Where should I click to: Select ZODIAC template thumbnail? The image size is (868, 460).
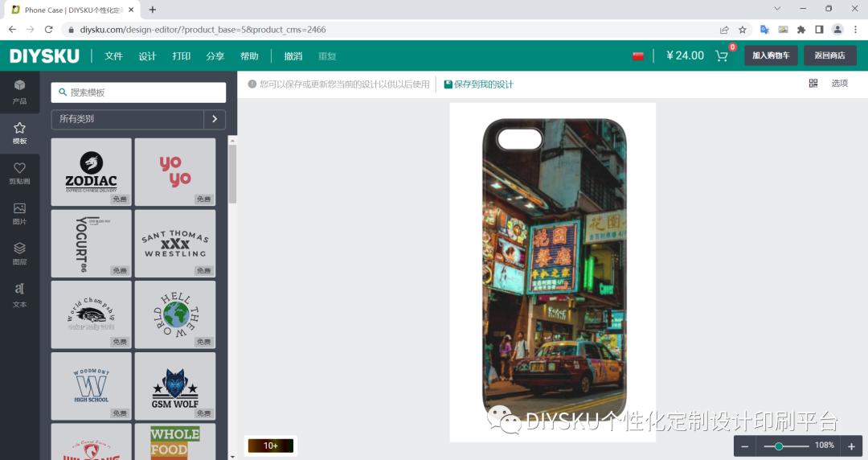coord(92,172)
